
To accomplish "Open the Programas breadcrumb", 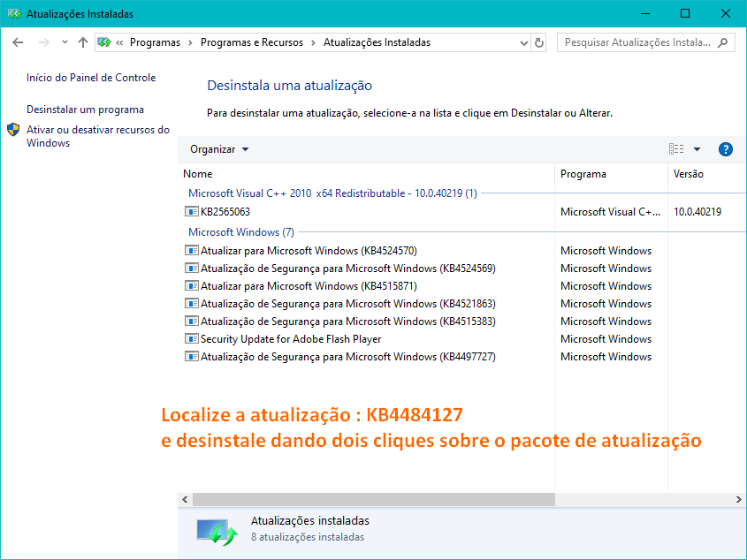I will (155, 42).
